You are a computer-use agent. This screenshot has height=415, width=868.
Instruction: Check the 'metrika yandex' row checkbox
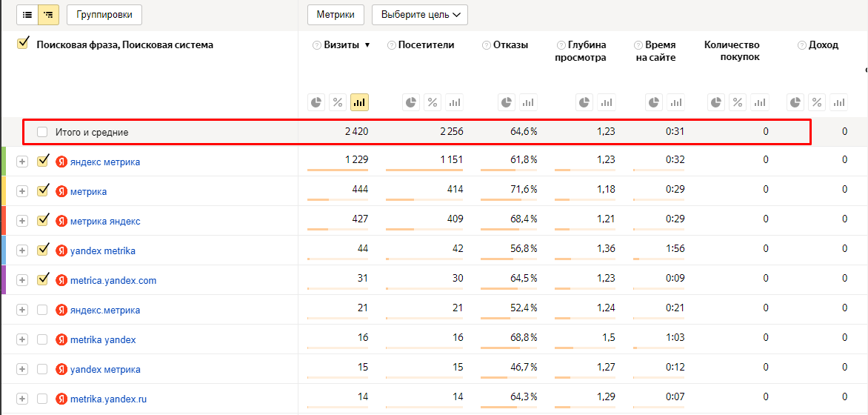[x=43, y=339]
